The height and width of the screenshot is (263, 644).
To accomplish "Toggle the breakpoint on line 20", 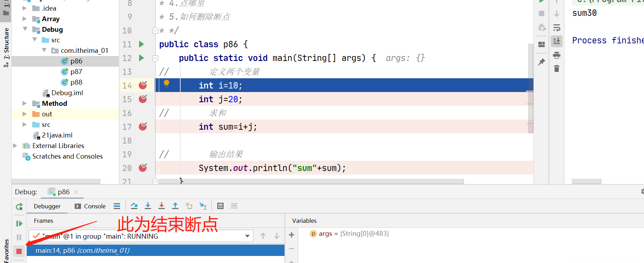I will pyautogui.click(x=143, y=168).
